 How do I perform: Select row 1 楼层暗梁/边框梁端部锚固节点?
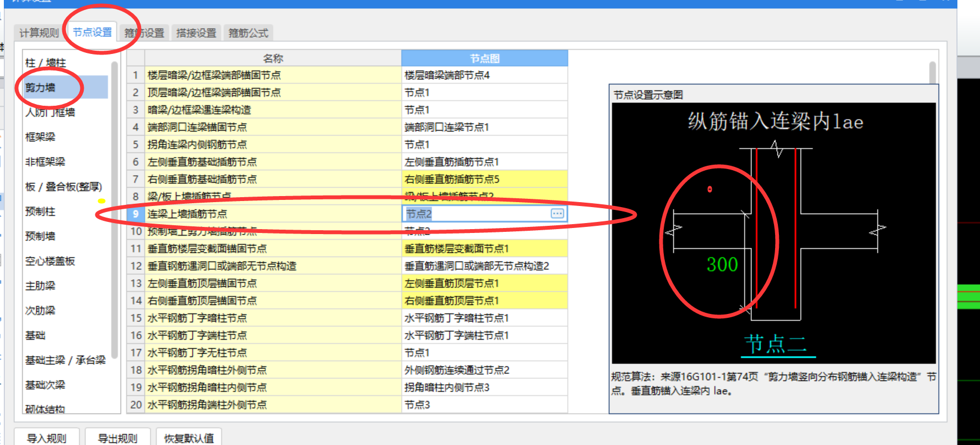[x=273, y=75]
